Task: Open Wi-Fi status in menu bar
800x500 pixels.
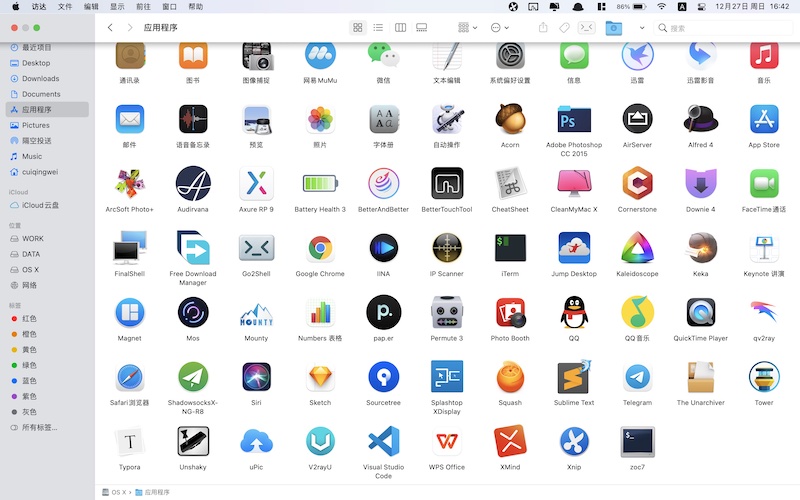Action: pyautogui.click(x=661, y=7)
